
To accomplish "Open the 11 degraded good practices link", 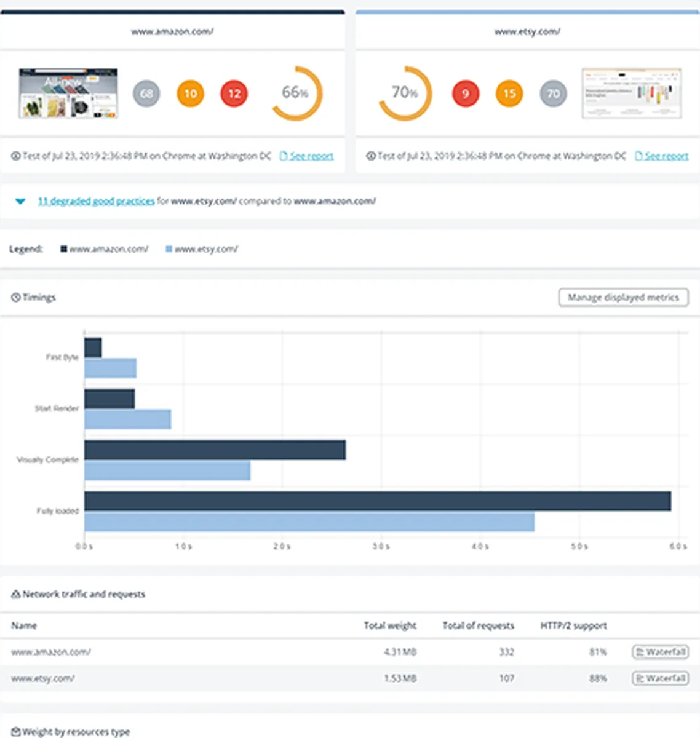I will pyautogui.click(x=96, y=201).
